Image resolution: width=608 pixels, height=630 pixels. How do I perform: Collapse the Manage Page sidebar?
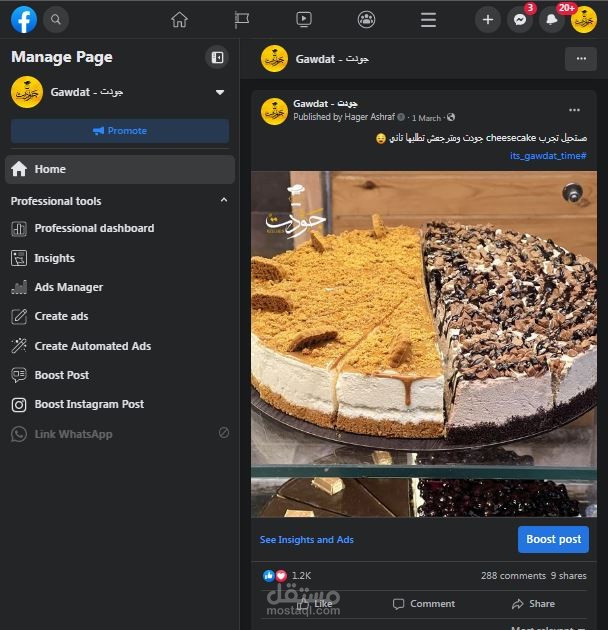click(217, 57)
